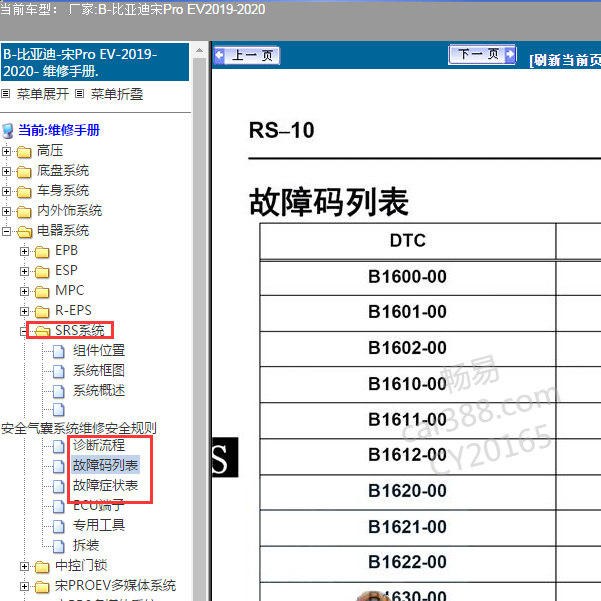The height and width of the screenshot is (601, 601).
Task: Collapse the 电器系统 tree node
Action: (x=6, y=231)
